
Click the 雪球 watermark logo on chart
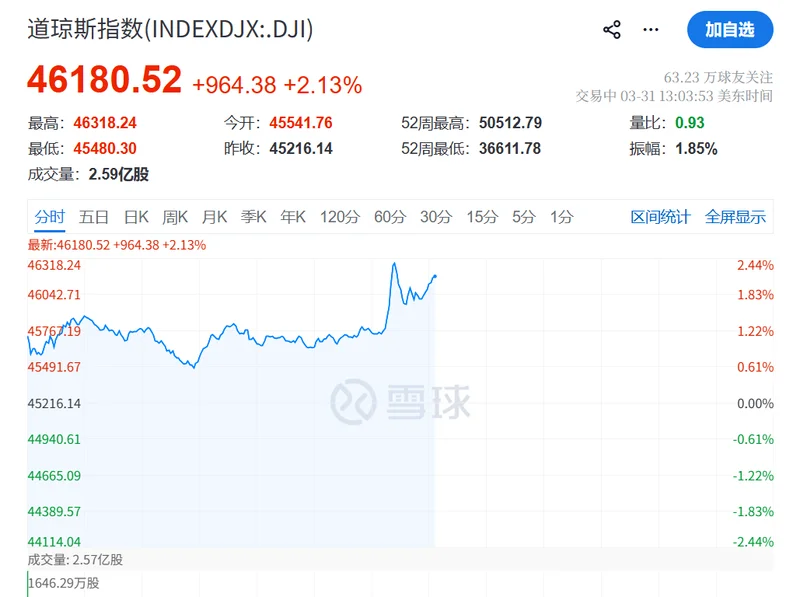(x=401, y=403)
